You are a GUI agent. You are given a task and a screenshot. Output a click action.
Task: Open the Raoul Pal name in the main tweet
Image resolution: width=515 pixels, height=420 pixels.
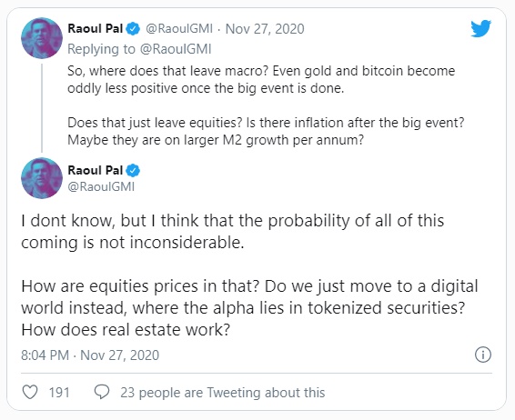[x=96, y=170]
